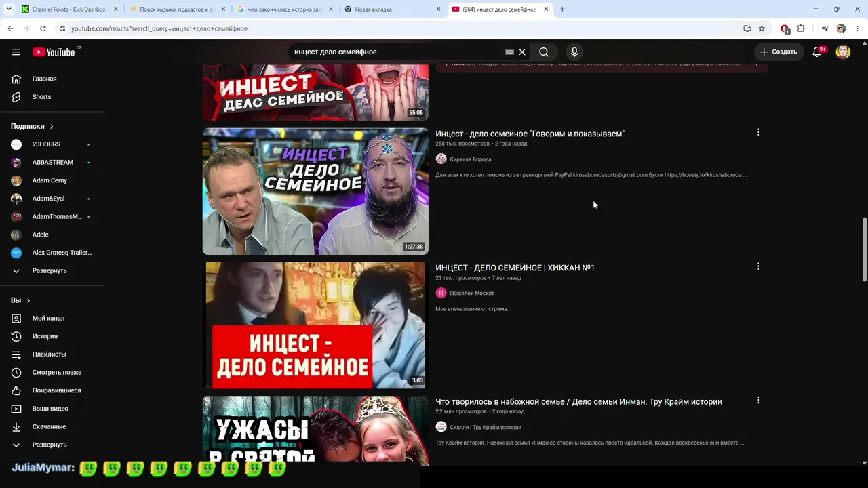Screen dimensions: 868x488
Task: Open Кирюша Борода channel name
Action: click(x=471, y=160)
